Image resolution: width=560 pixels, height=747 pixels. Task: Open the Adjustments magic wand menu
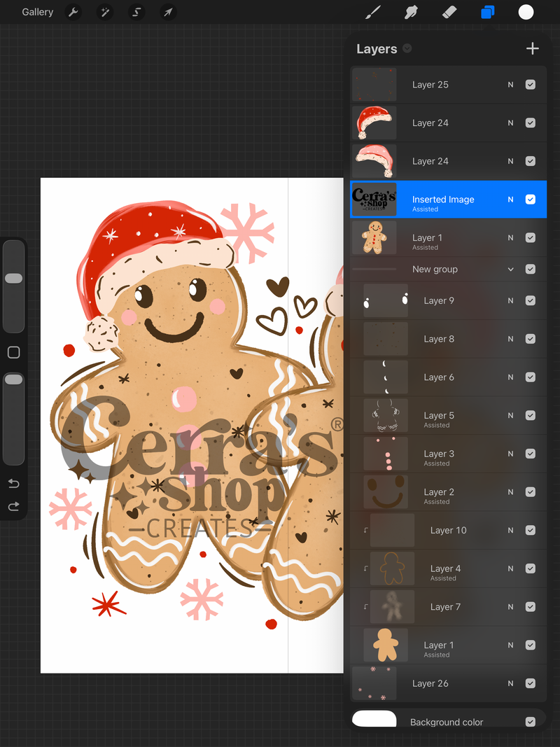tap(105, 12)
